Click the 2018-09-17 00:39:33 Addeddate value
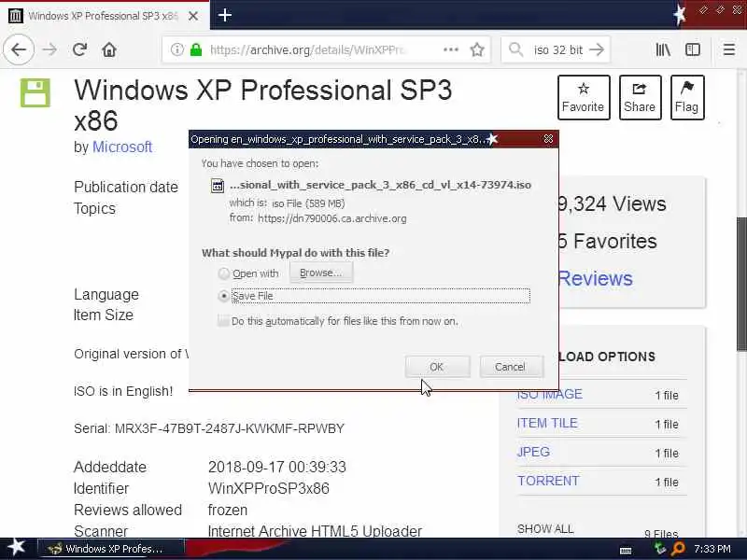The height and width of the screenshot is (560, 747). [276, 467]
